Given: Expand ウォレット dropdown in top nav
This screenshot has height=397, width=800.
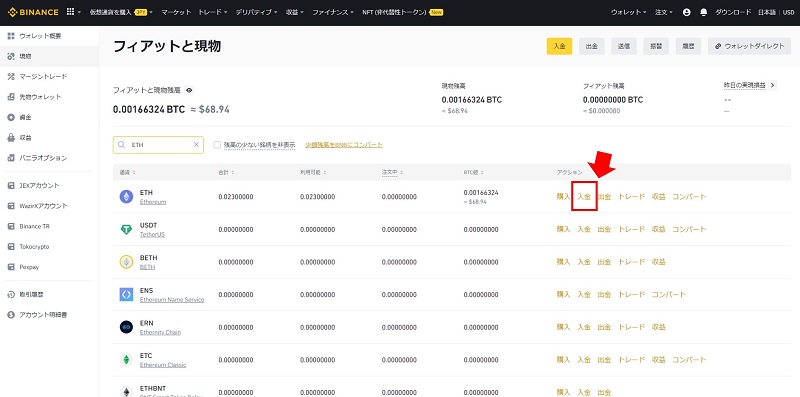Looking at the screenshot, I should coord(629,12).
